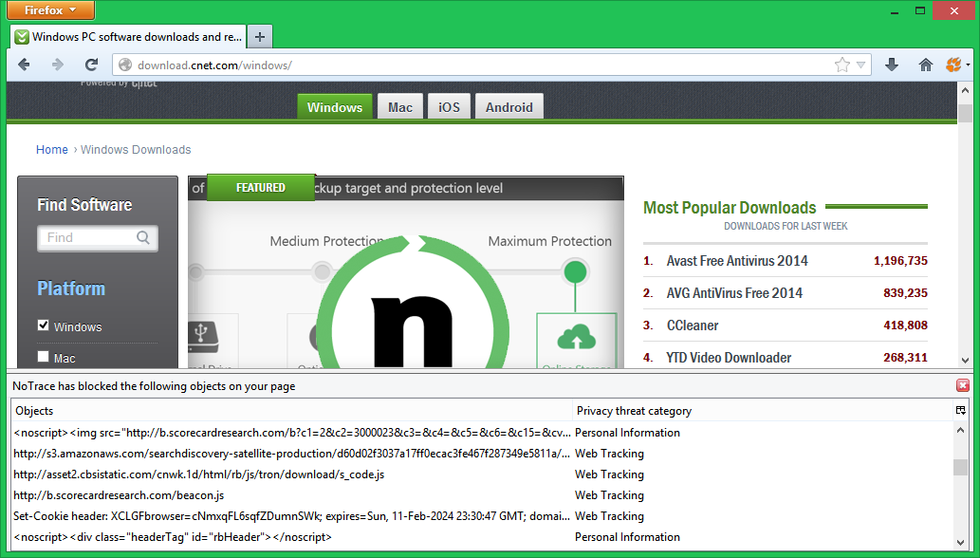980x558 pixels.
Task: Close the NoTrace blocked objects panel
Action: tap(963, 385)
